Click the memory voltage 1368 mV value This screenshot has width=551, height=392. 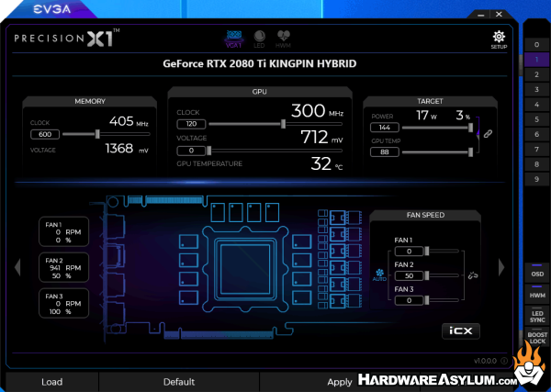tap(127, 149)
